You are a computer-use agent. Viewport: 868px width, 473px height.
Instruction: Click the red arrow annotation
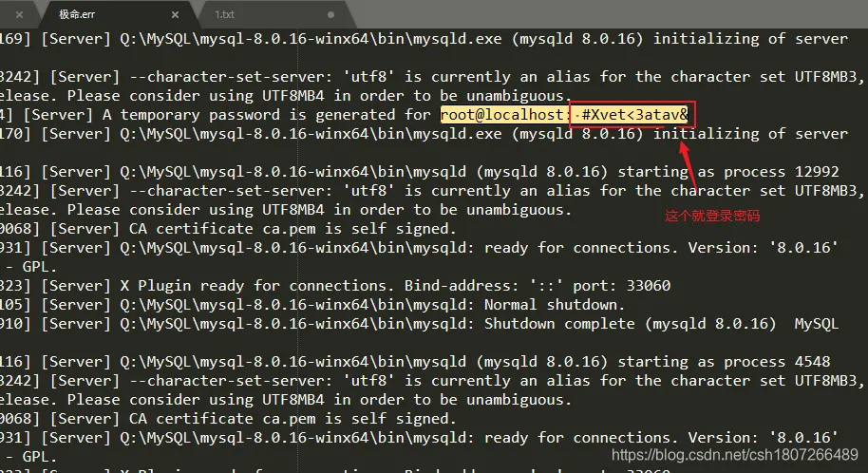tap(689, 164)
